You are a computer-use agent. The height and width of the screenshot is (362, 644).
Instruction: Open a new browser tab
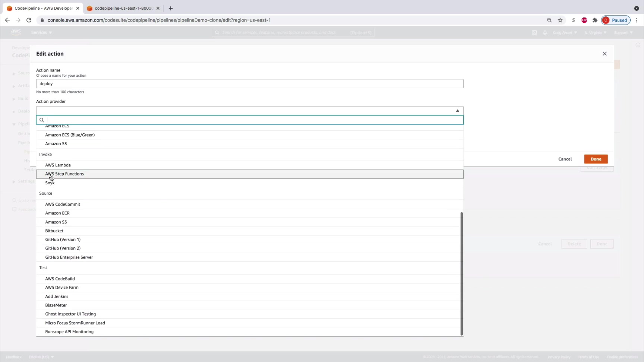pyautogui.click(x=171, y=8)
